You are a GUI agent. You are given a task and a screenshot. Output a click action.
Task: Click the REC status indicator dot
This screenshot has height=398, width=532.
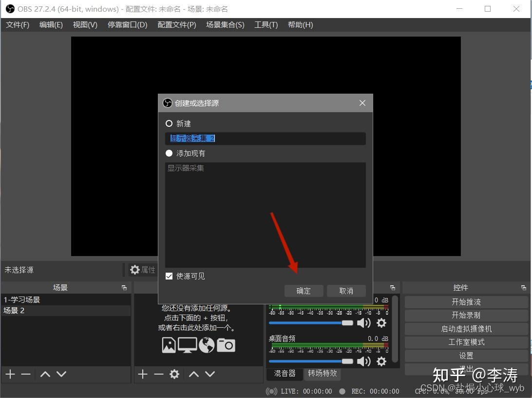(x=342, y=391)
